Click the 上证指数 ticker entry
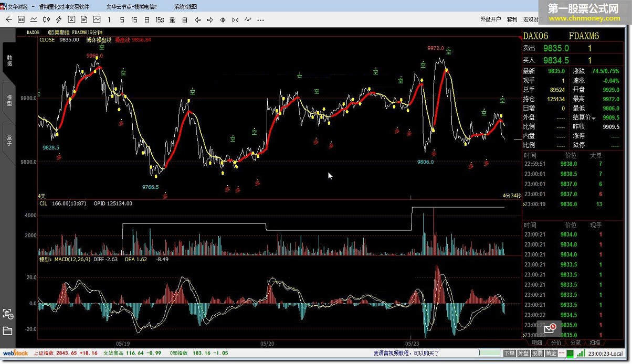The image size is (632, 364). click(x=66, y=354)
